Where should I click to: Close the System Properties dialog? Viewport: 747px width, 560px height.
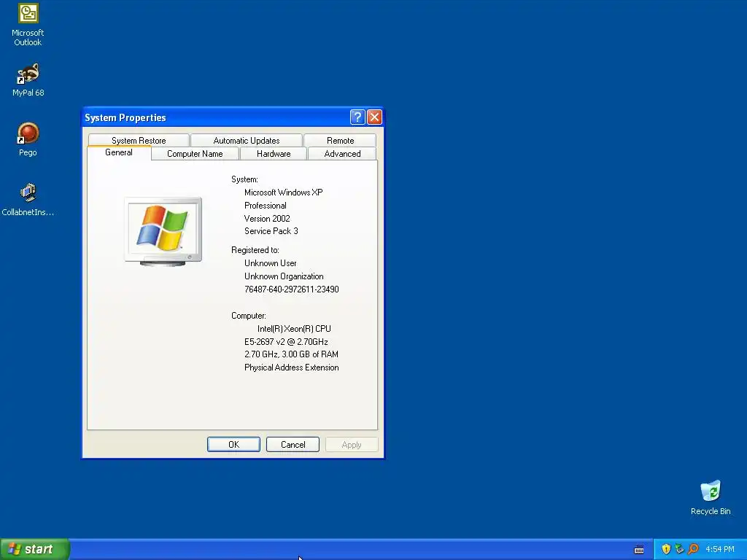pyautogui.click(x=374, y=117)
